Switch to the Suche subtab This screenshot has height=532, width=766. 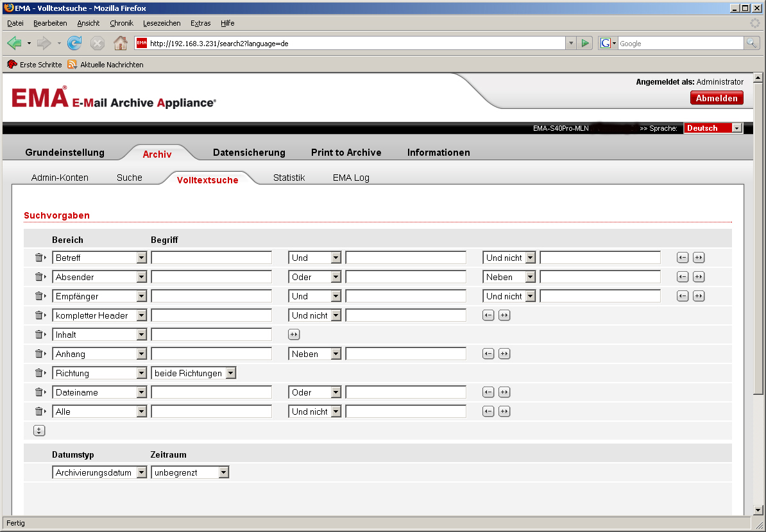pos(130,178)
